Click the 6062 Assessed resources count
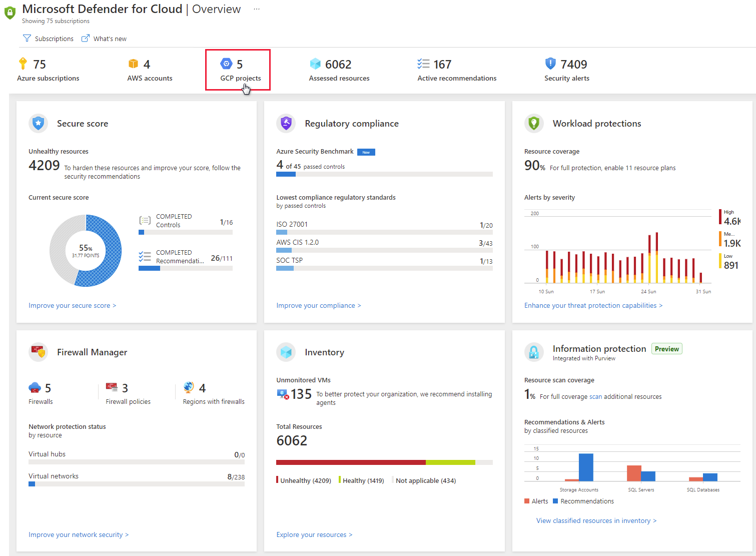This screenshot has width=756, height=556. pos(338,64)
